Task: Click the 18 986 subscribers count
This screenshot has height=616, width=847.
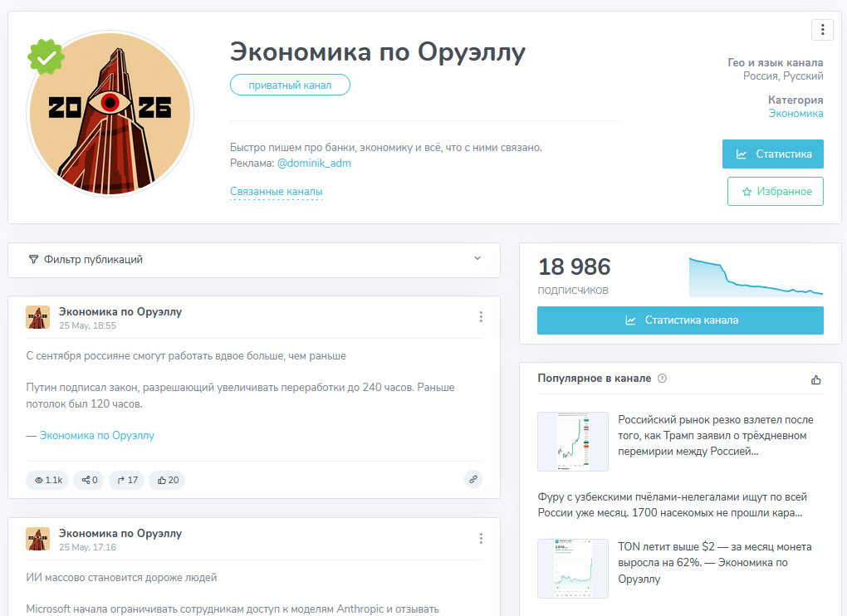Action: point(574,266)
